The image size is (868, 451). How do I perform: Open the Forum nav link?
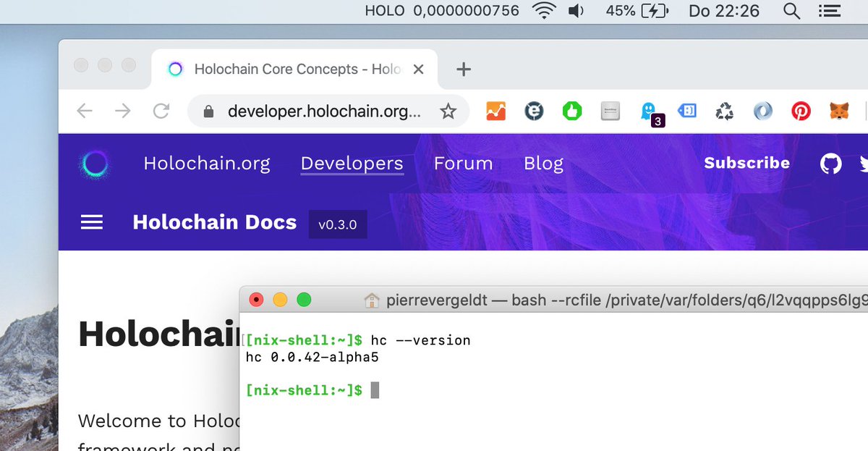[x=464, y=164]
